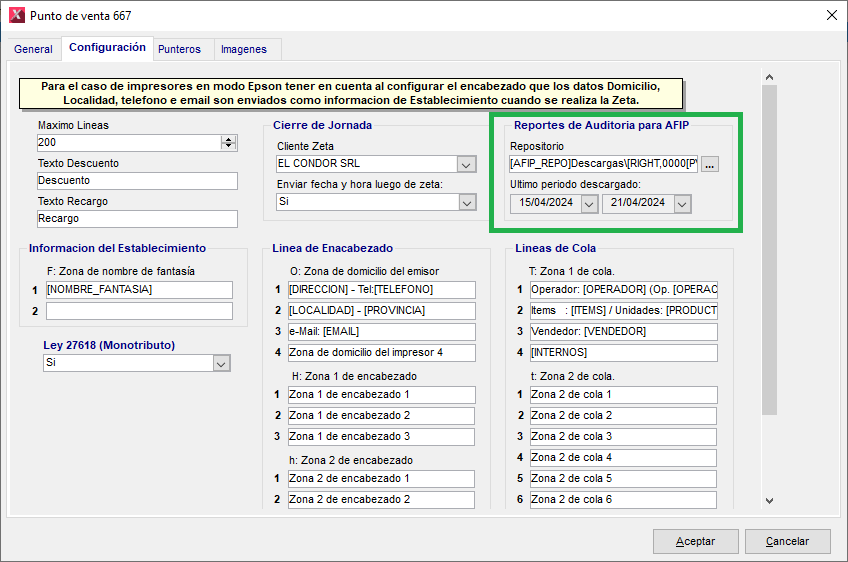Close the Punto de venta 667 dialog
The width and height of the screenshot is (848, 562).
tap(830, 15)
